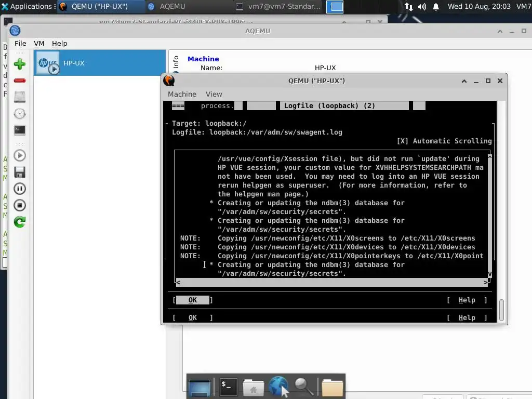Click the X0devices copying NOTE line
The width and height of the screenshot is (532, 399).
tap(328, 247)
